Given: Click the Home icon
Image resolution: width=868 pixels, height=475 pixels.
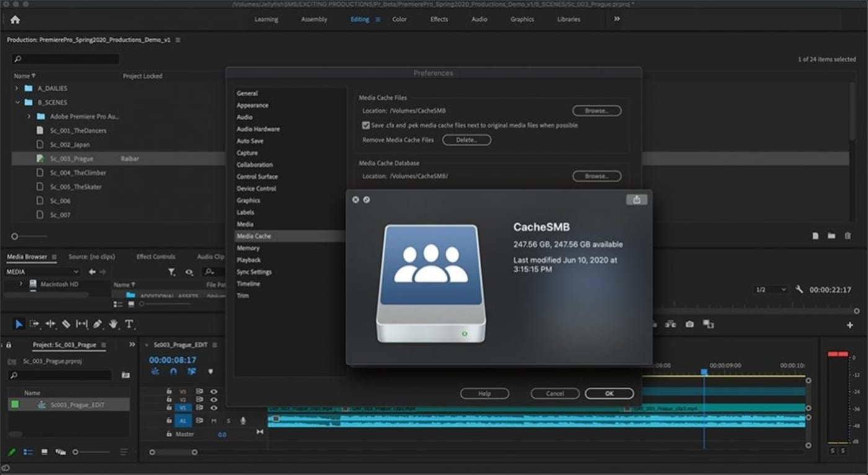Looking at the screenshot, I should tap(15, 20).
